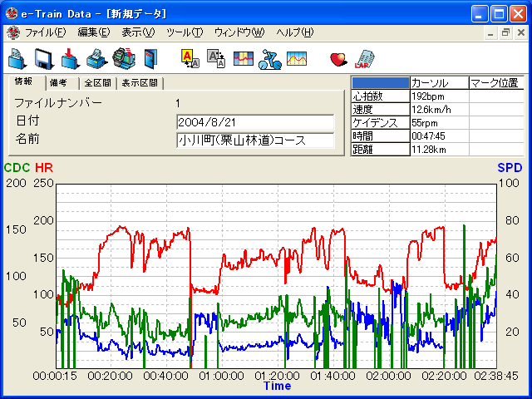
Task: Click the save floppy disk icon
Action: click(x=44, y=58)
